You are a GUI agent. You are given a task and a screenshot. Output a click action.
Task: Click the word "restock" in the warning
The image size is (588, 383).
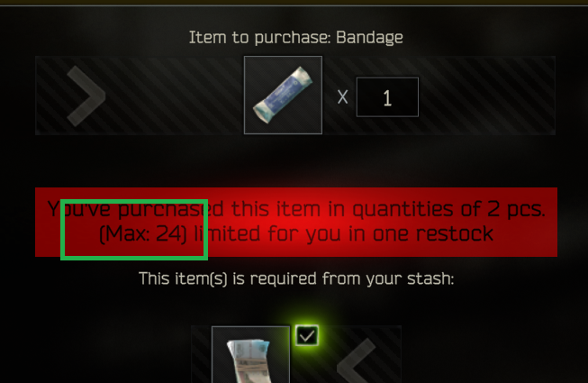coord(454,234)
